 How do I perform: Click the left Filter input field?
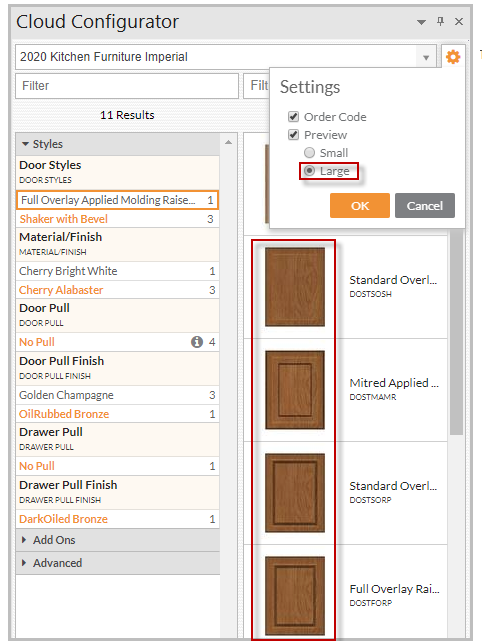(x=127, y=86)
